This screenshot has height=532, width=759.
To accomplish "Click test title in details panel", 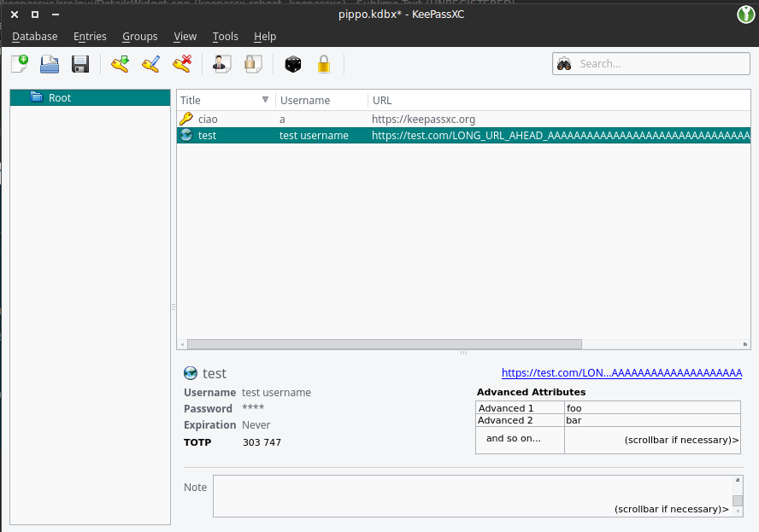I will (215, 373).
